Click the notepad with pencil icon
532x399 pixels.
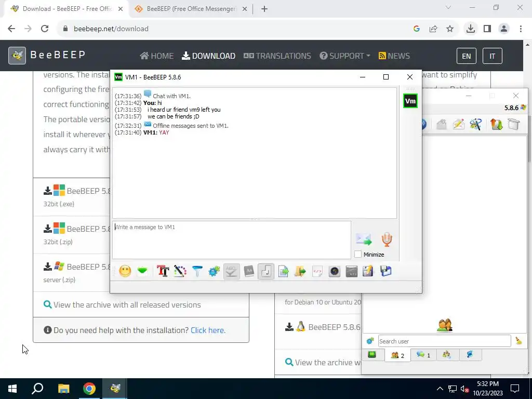click(x=368, y=271)
